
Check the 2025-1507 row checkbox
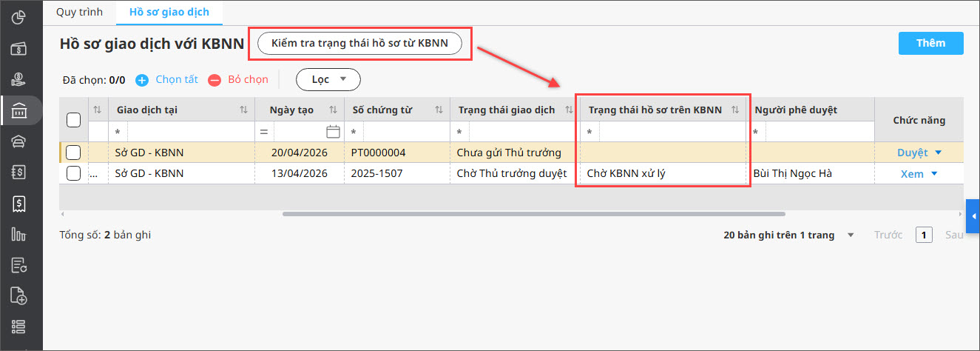click(73, 173)
